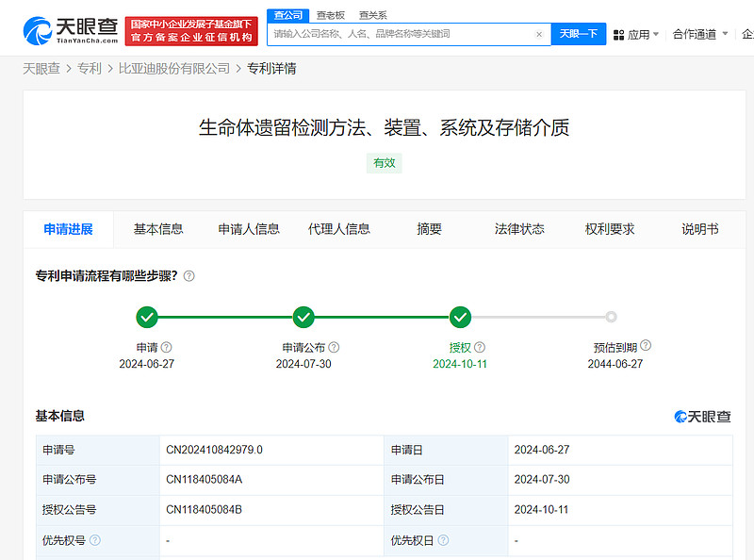Open the 申请人信息 tab
The width and height of the screenshot is (754, 560).
249,229
